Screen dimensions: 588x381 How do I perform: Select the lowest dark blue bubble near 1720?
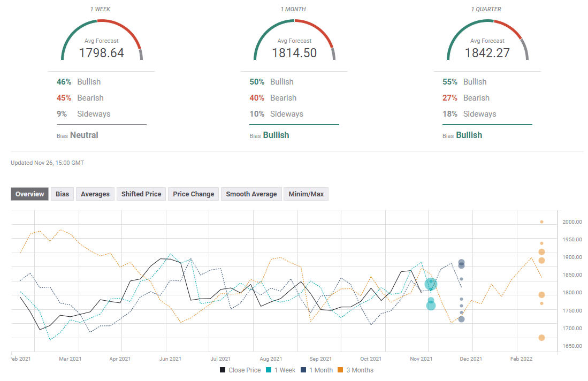coord(461,319)
